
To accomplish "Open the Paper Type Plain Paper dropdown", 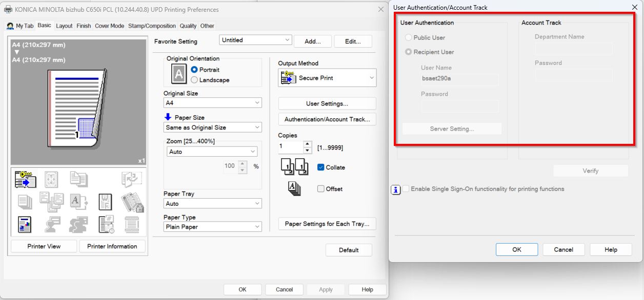I will [212, 227].
